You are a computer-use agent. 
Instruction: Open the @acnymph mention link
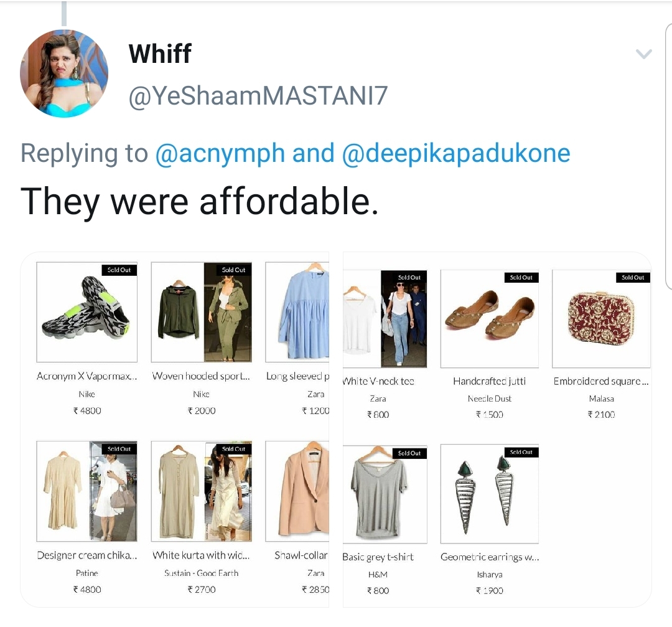220,153
